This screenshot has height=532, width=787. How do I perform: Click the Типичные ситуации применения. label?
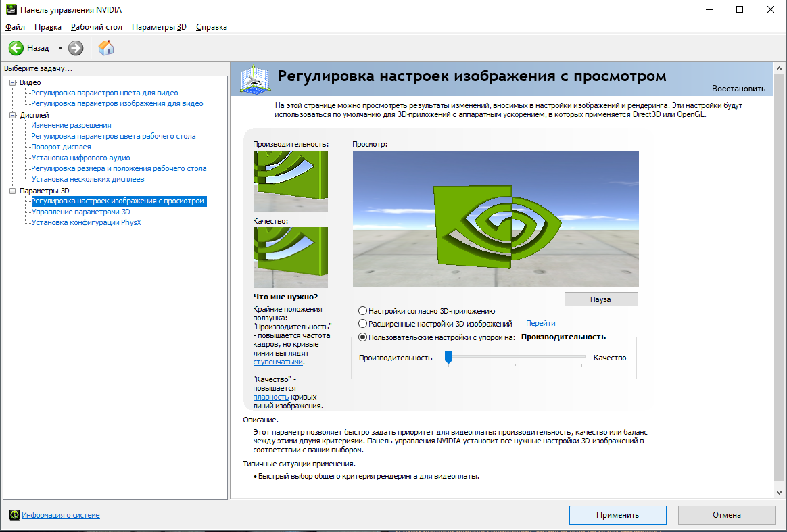click(299, 464)
